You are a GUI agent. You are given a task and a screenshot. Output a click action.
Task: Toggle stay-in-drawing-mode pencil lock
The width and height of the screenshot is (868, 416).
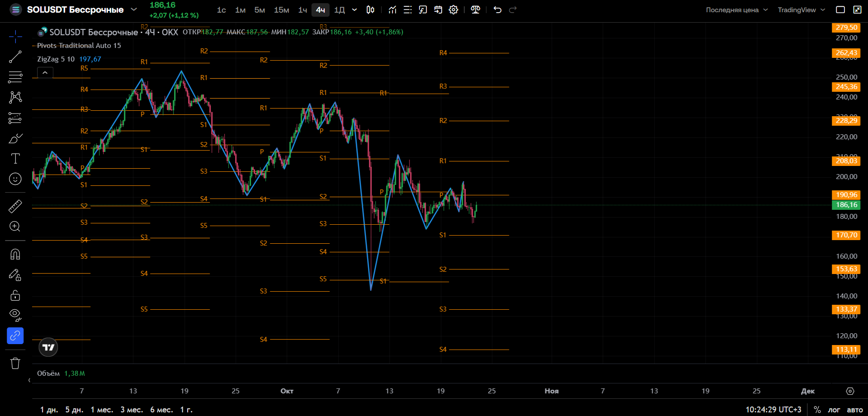(15, 275)
